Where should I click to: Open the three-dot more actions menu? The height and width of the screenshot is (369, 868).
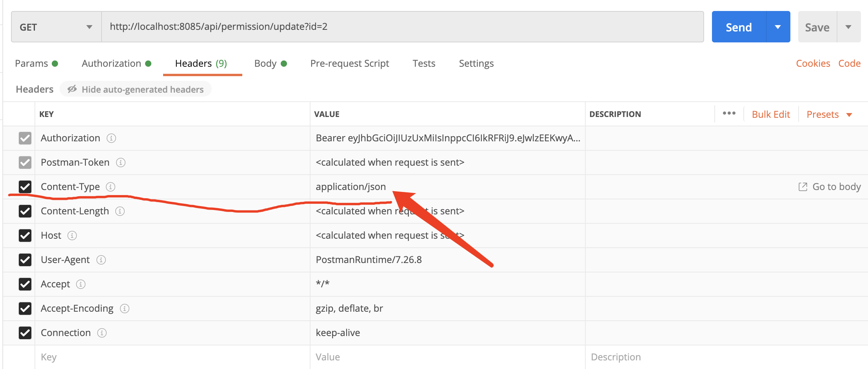coord(729,113)
